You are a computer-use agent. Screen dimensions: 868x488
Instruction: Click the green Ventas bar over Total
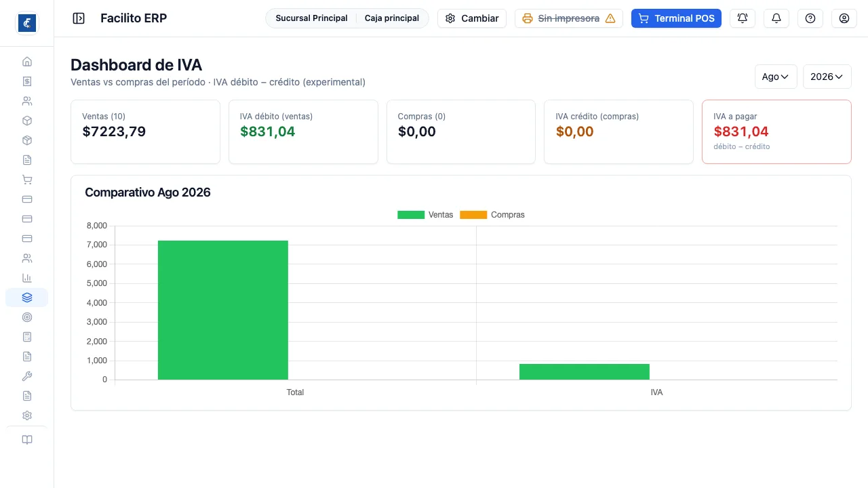[223, 310]
